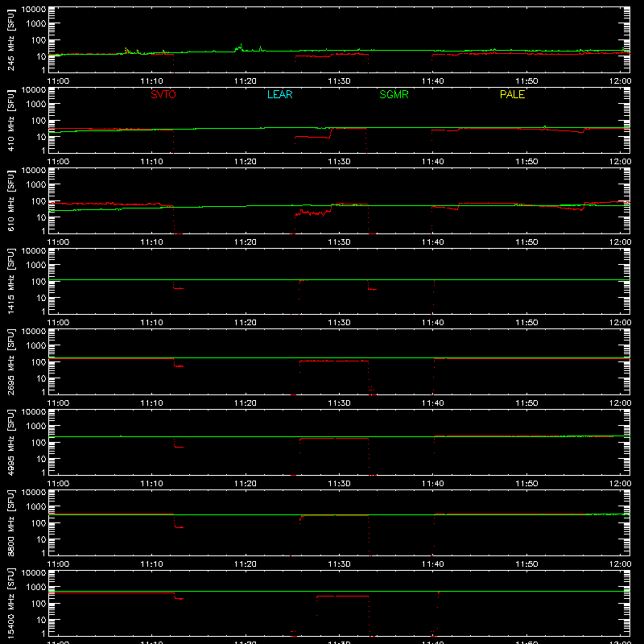
Task: Click the 10000 tick value on 15400 MHz plot
Action: click(34, 573)
